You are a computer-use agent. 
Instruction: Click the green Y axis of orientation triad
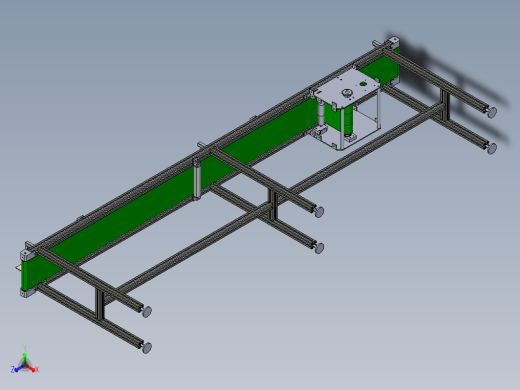tap(25, 355)
